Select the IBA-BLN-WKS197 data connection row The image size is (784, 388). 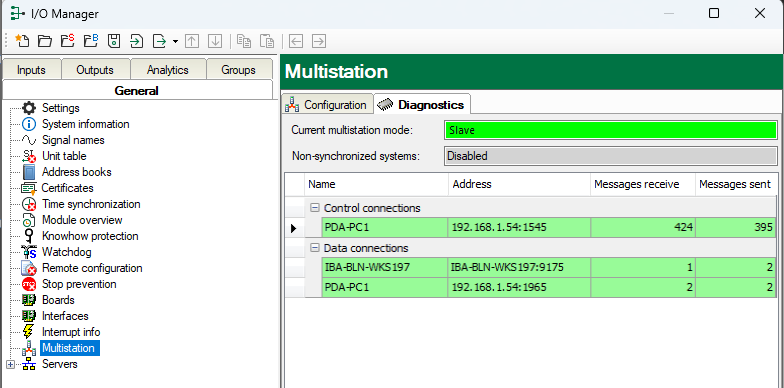pos(548,268)
